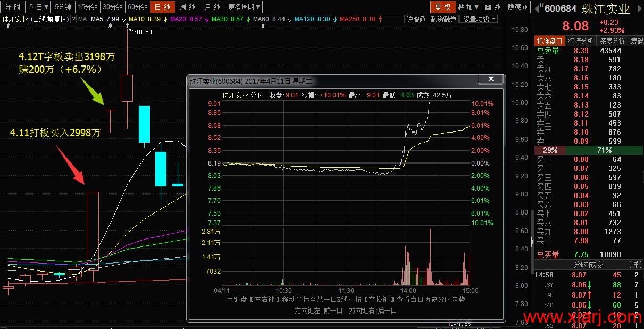Select the 标准盘口 tab
This screenshot has height=329, width=644.
point(549,41)
